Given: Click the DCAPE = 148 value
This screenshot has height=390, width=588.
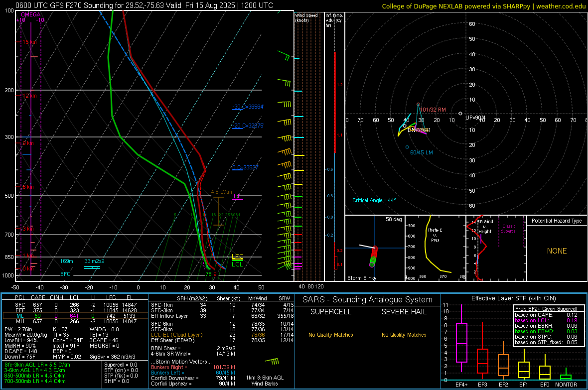Looking at the screenshot, I should point(20,351).
